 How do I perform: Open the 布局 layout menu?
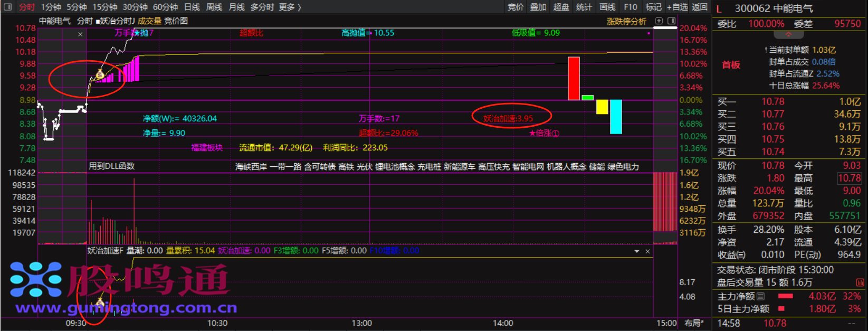pos(693,323)
